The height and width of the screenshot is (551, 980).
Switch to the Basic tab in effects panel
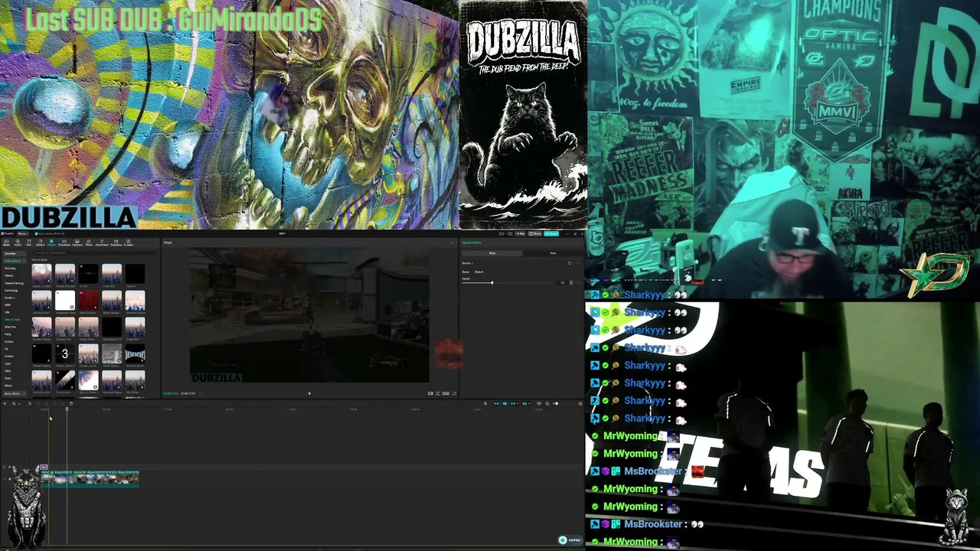click(x=492, y=253)
